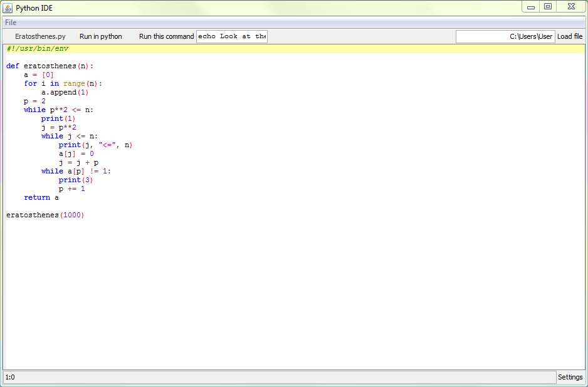Image resolution: width=588 pixels, height=387 pixels.
Task: Click the return a line
Action: tap(41, 197)
